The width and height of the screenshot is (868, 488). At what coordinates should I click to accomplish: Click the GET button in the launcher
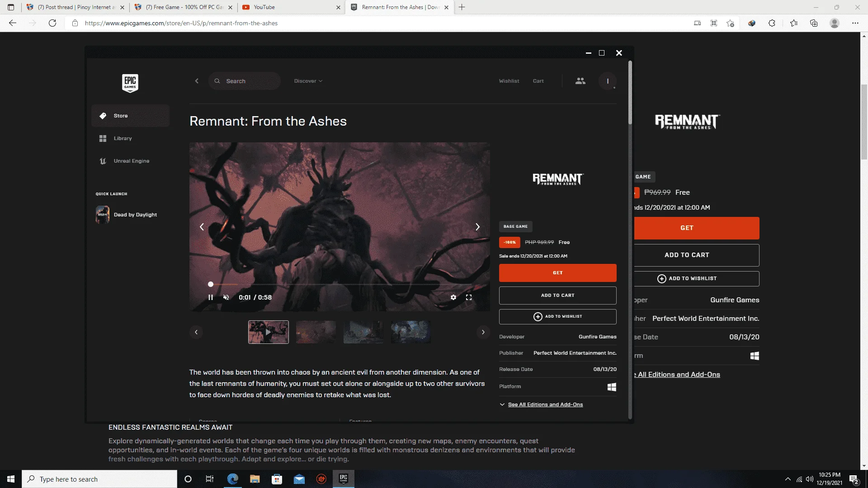tap(558, 273)
